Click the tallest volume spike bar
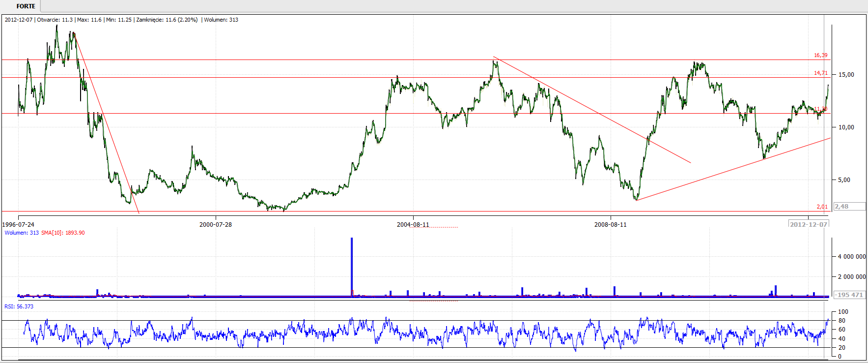Image resolution: width=868 pixels, height=363 pixels. click(x=352, y=267)
